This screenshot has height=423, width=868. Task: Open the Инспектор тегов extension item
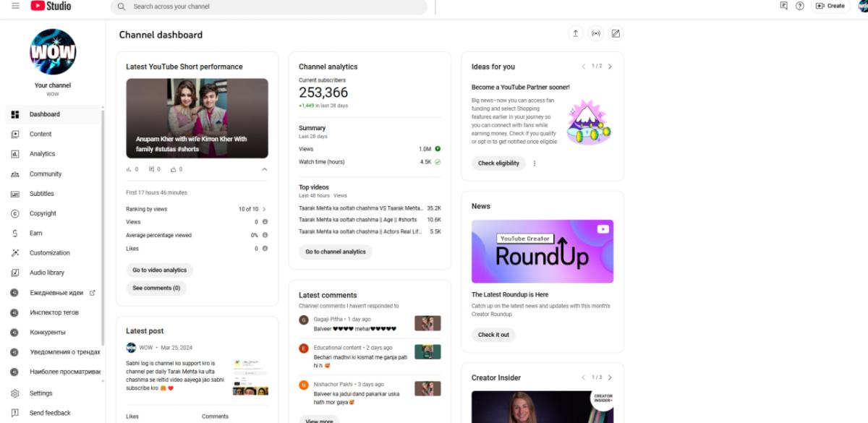point(51,312)
